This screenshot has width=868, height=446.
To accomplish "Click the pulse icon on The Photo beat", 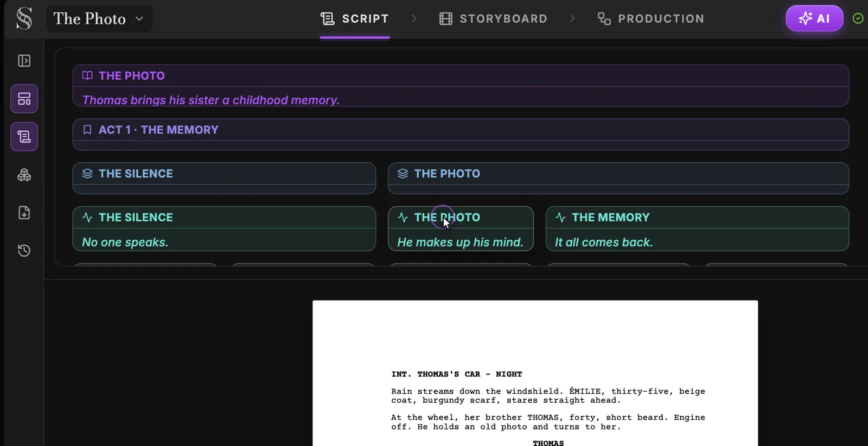I will 403,218.
